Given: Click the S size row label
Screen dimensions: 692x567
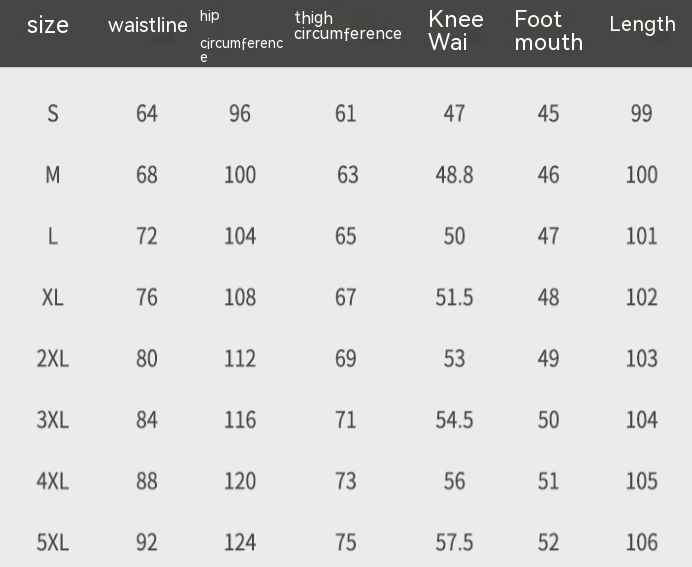Looking at the screenshot, I should coord(53,114).
